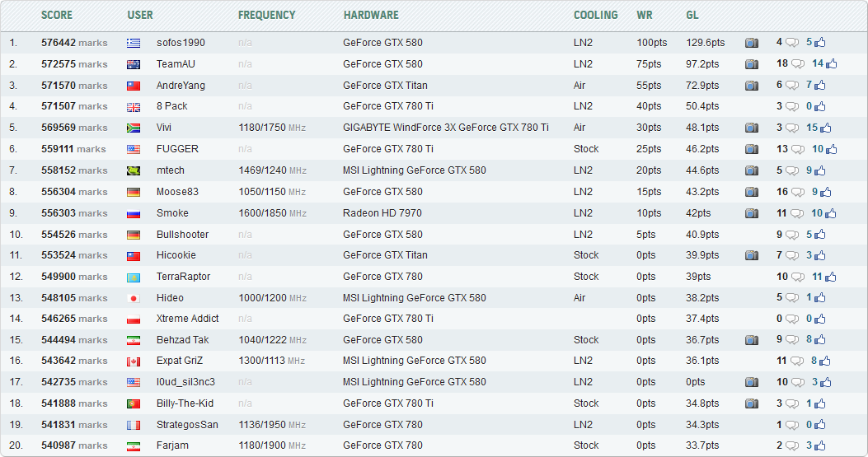Open user profile StrategosSan
The image size is (868, 457).
[187, 425]
